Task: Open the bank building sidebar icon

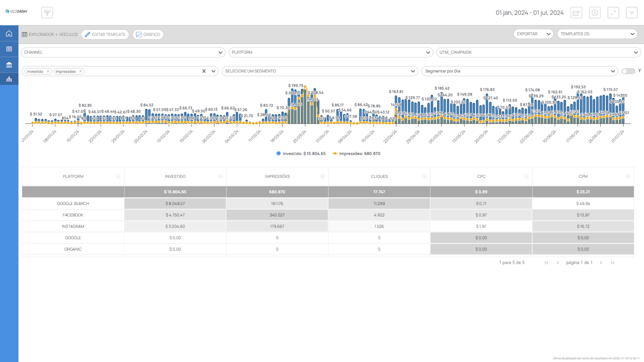Action: pos(9,65)
